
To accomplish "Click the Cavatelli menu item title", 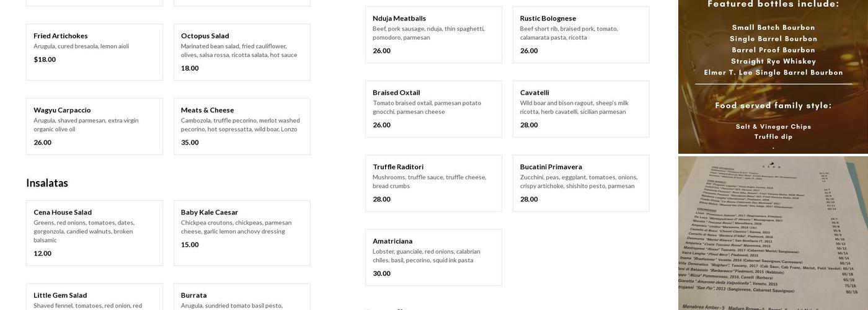I will pos(534,93).
